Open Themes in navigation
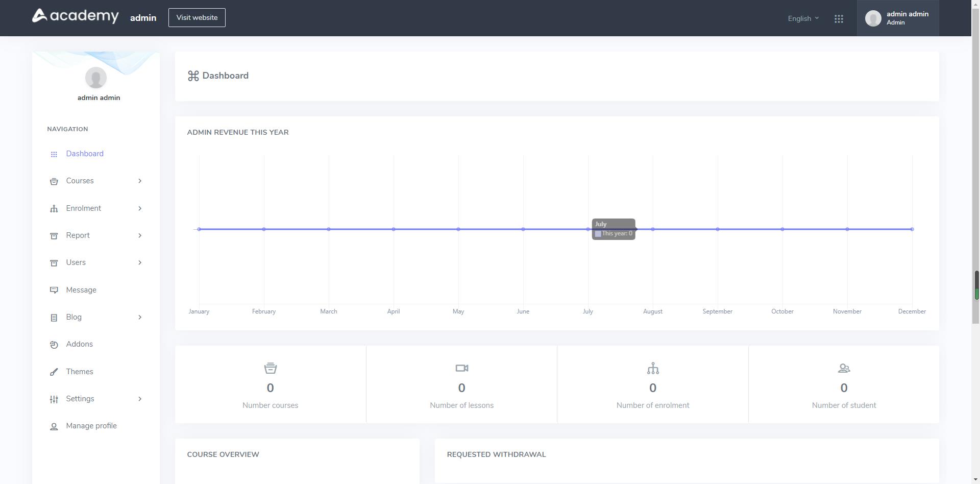980x484 pixels. 80,372
